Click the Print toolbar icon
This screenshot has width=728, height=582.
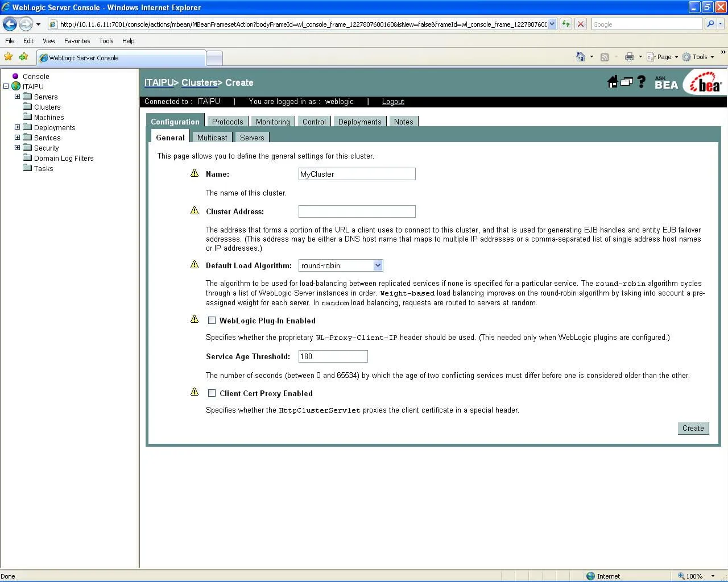point(629,57)
